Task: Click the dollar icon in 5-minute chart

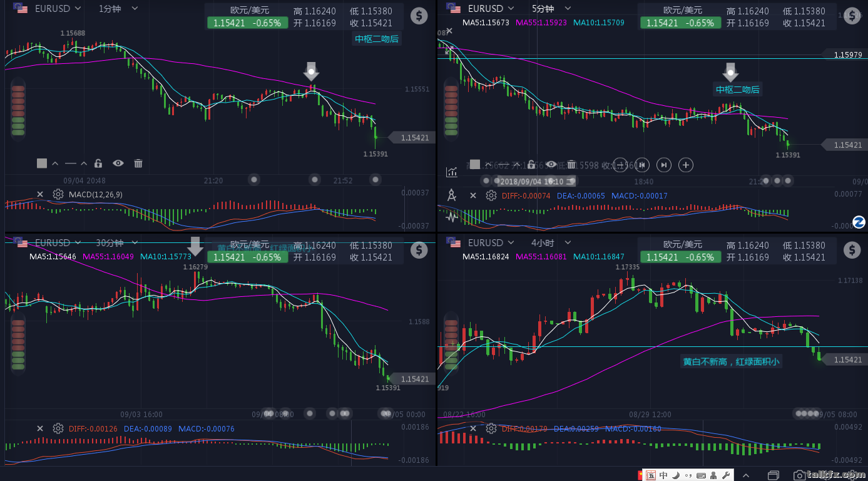Action: [852, 16]
